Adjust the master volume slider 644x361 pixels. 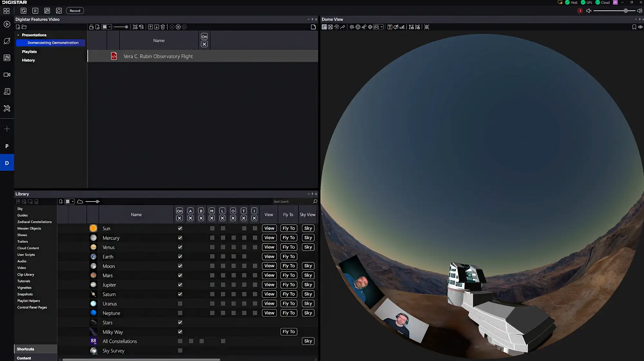(625, 11)
